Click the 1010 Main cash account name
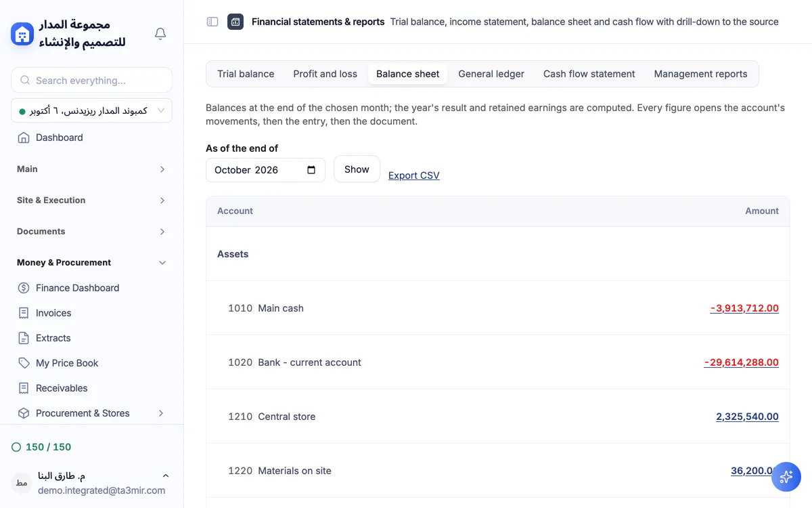The image size is (812, 508). [x=266, y=308]
